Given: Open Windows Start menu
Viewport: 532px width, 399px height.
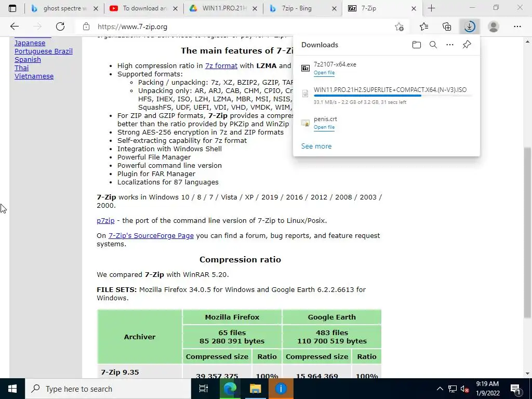Looking at the screenshot, I should [12, 389].
